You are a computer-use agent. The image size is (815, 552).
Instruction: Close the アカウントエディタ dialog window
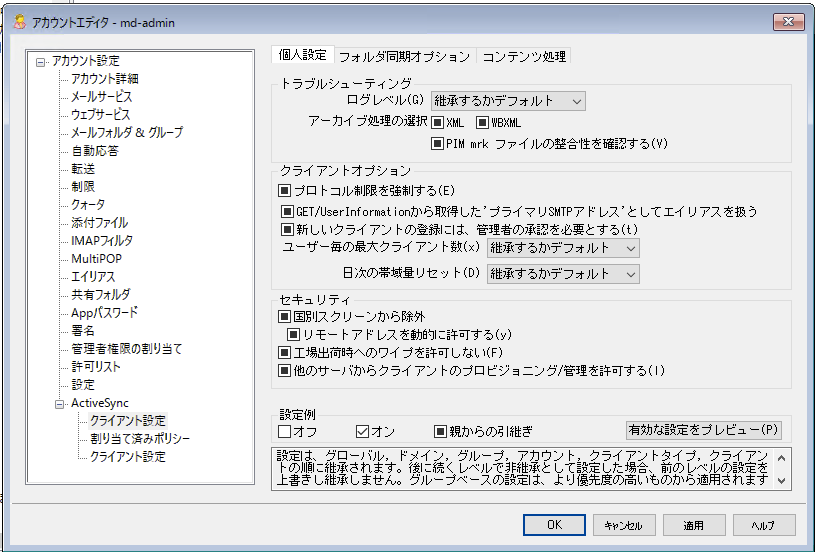pos(787,22)
